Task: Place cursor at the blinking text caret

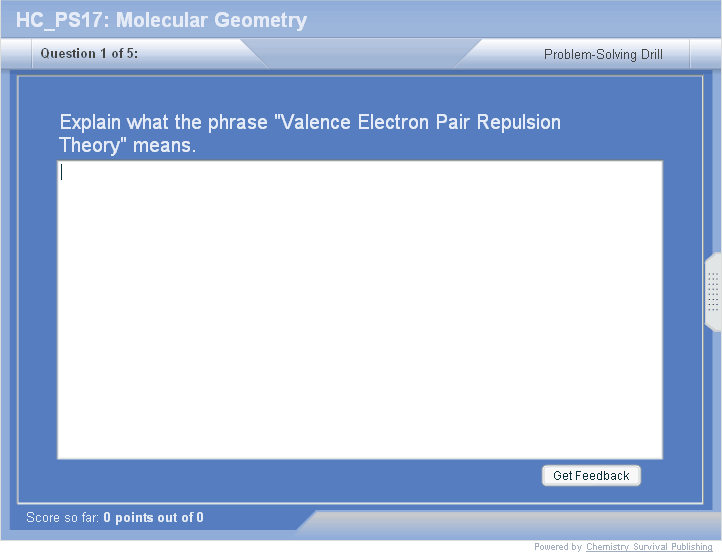Action: coord(62,172)
